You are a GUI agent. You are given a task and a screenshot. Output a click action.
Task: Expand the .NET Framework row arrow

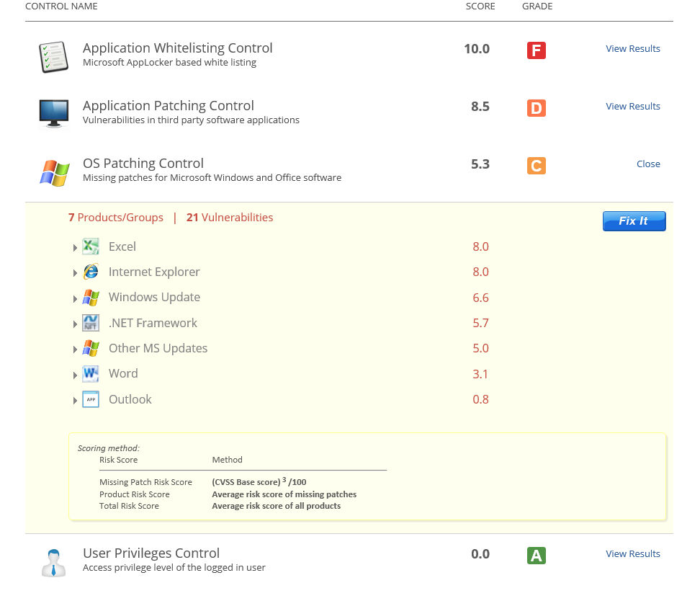pos(75,324)
